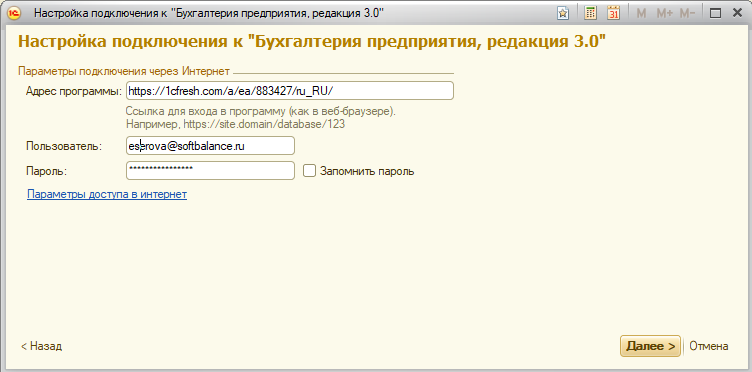
Task: Click the Запомнить пароль label text
Action: [367, 171]
